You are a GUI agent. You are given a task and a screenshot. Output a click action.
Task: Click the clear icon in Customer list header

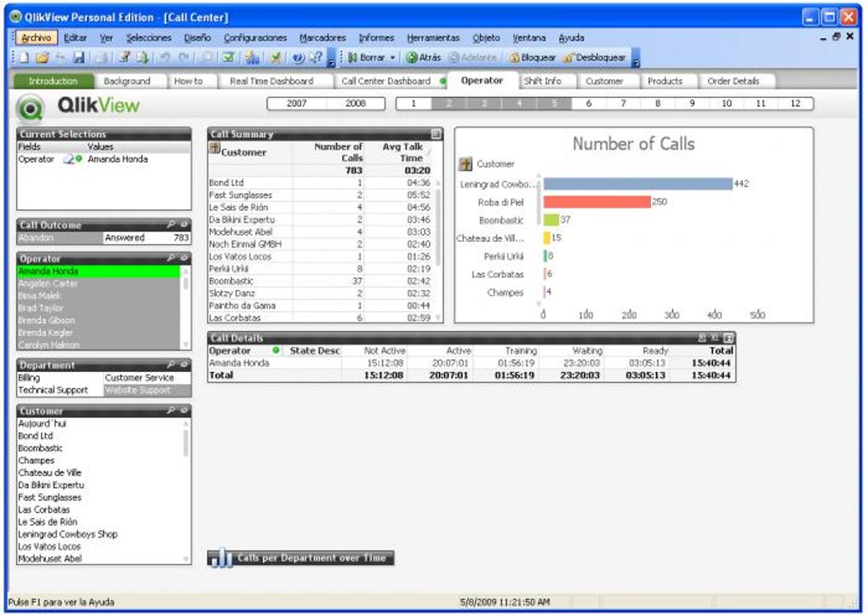184,411
